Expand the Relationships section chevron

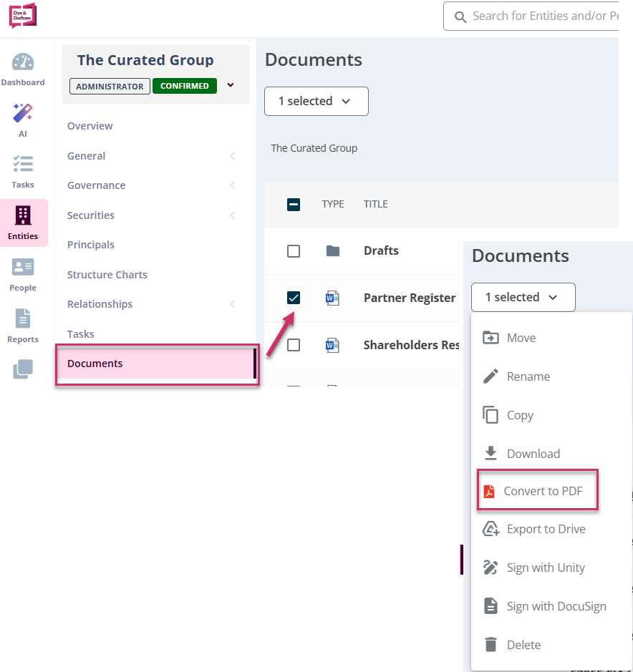[x=233, y=304]
